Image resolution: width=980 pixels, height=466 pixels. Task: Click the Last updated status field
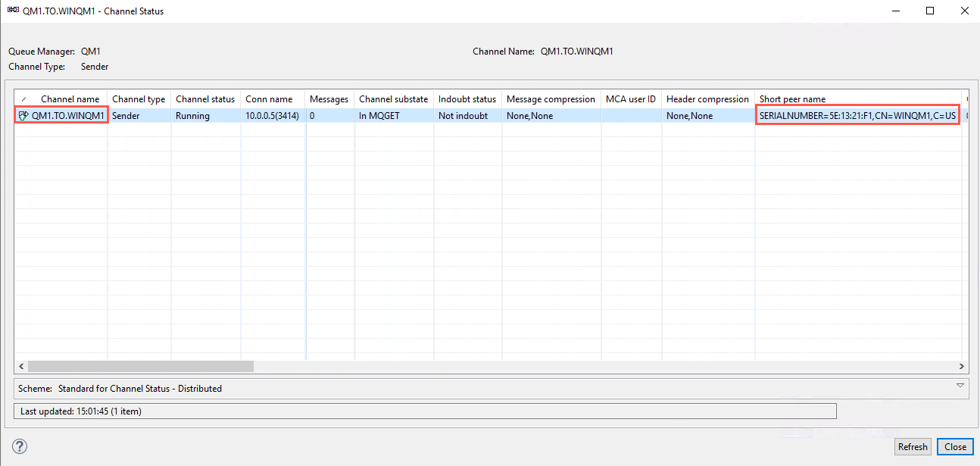pyautogui.click(x=425, y=411)
